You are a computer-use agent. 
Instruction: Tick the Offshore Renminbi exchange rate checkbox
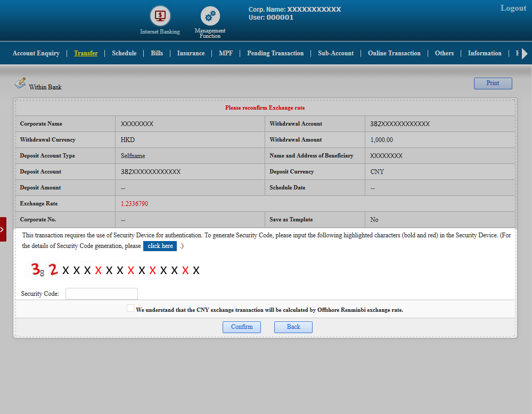pyautogui.click(x=130, y=309)
